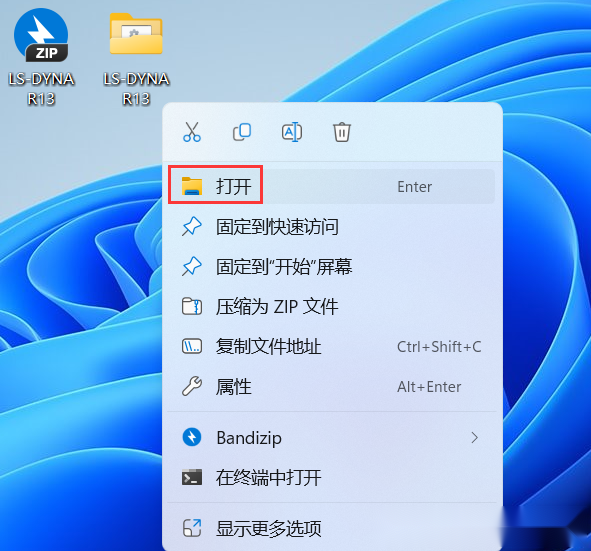Viewport: 591px width, 551px height.
Task: Select 固定到"开始"屏幕 menu entry
Action: [331, 266]
